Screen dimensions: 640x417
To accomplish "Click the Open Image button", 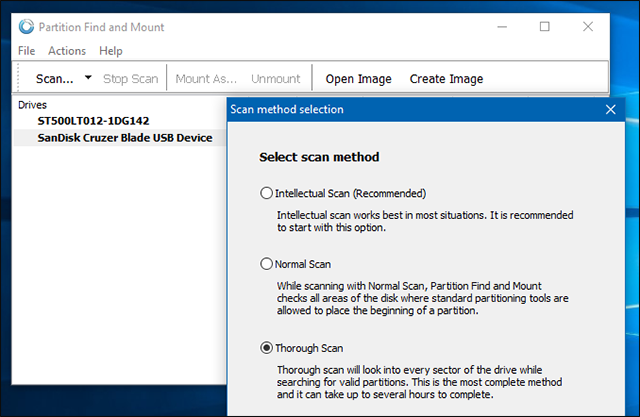I will tap(358, 78).
